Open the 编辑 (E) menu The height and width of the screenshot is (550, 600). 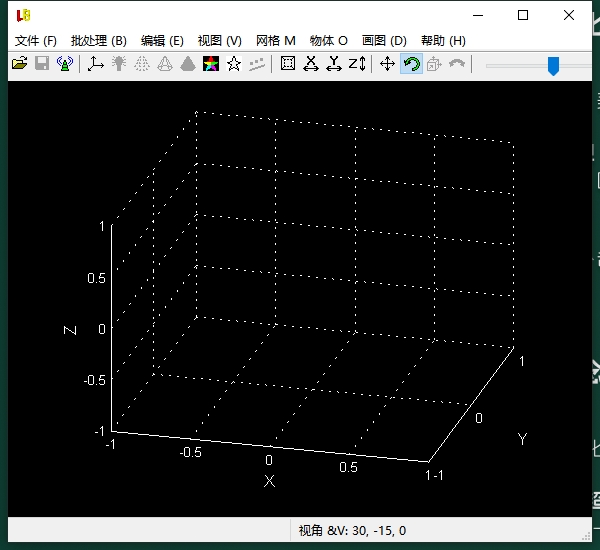click(162, 41)
